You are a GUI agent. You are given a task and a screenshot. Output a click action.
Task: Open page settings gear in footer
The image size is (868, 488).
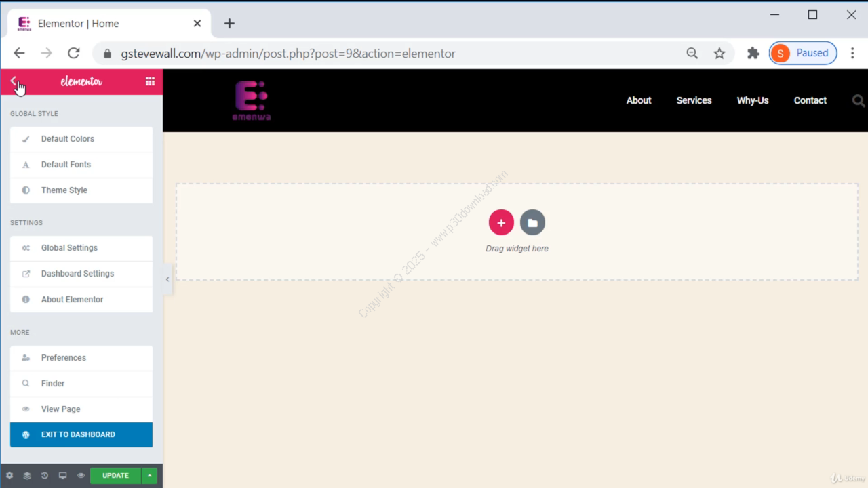pyautogui.click(x=9, y=476)
